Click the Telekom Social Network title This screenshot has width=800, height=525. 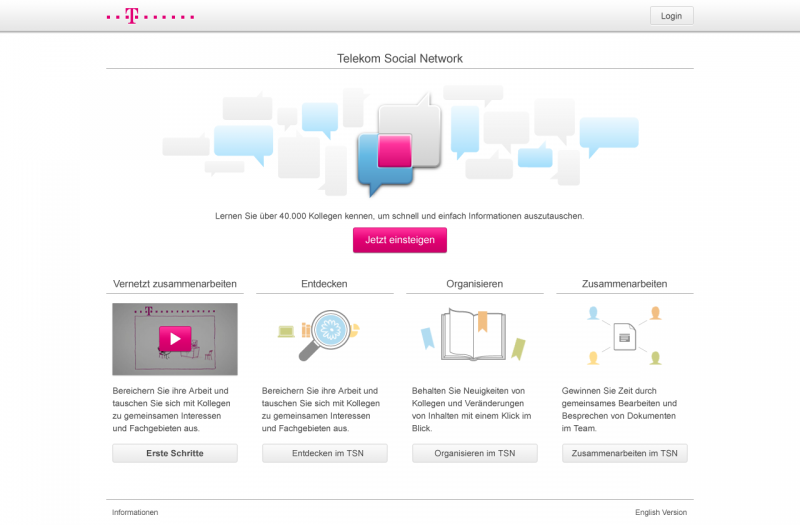pos(400,58)
